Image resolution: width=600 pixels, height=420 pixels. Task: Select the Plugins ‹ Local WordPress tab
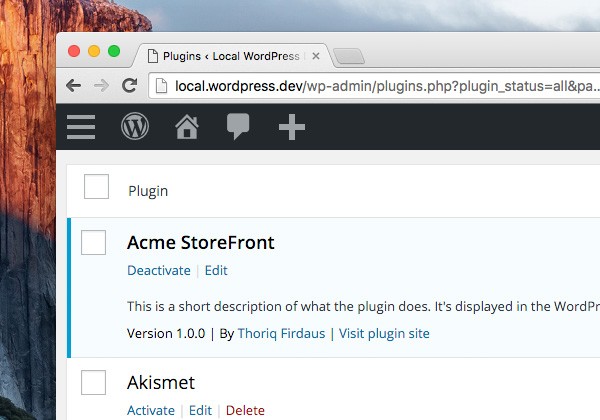tap(231, 56)
